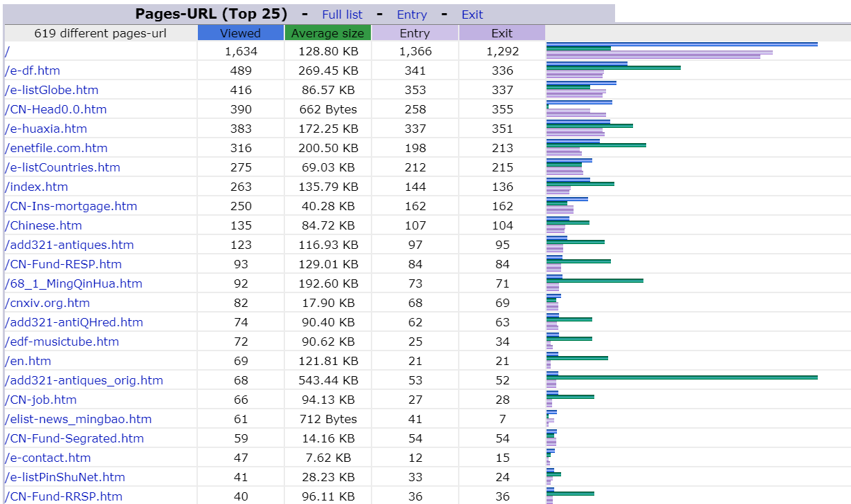Select the viewed value 416

coord(241,90)
